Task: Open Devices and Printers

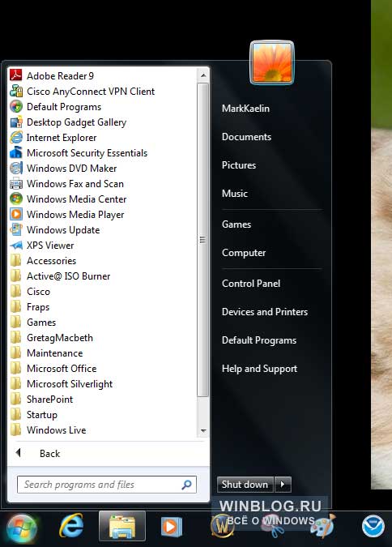Action: tap(265, 311)
